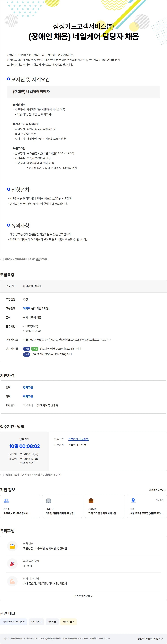Expand 복리후생 더보기
Viewport: 167px width, 644px height.
pyautogui.click(x=83, y=596)
